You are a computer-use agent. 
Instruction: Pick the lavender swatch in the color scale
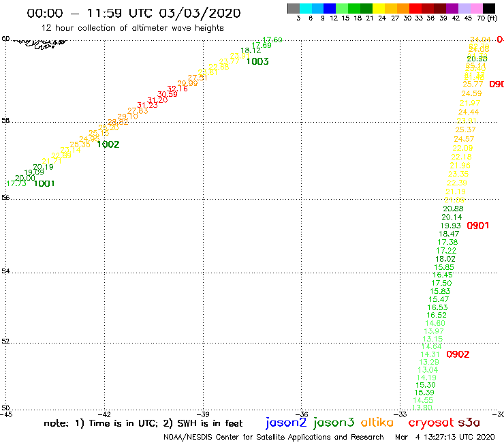[464, 8]
